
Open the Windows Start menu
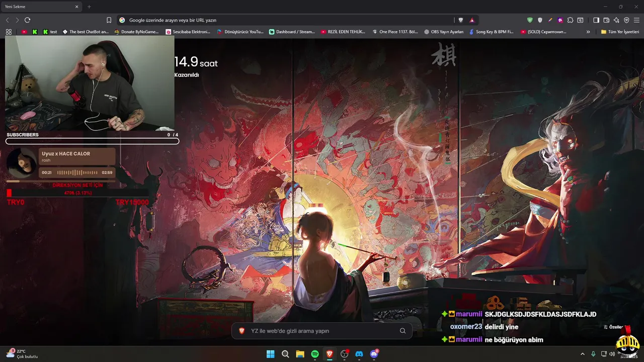pos(270,354)
